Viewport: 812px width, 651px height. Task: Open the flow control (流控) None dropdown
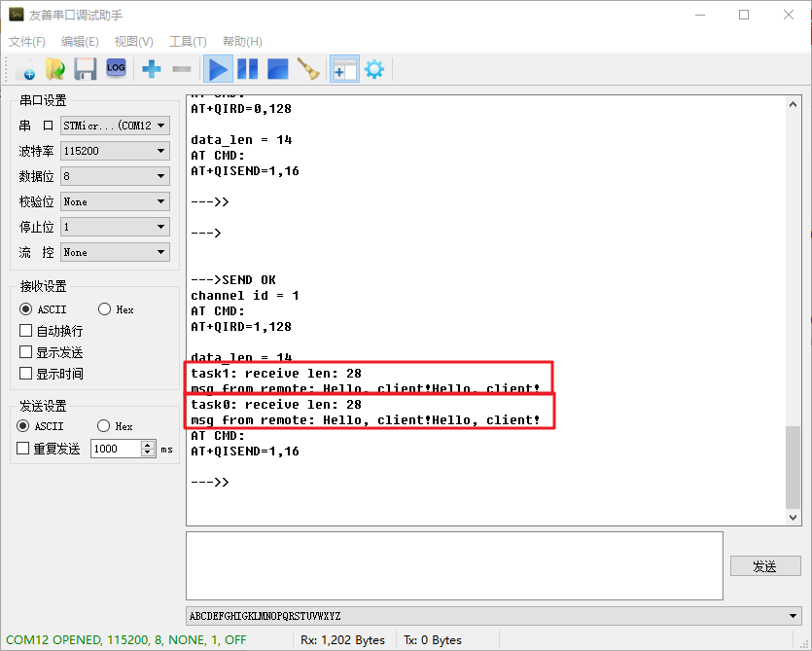tap(115, 252)
